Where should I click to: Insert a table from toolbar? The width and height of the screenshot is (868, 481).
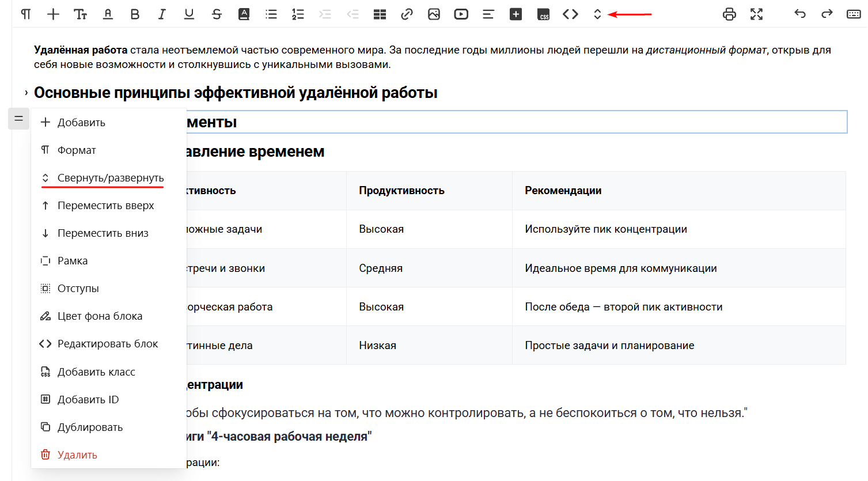[x=380, y=14]
